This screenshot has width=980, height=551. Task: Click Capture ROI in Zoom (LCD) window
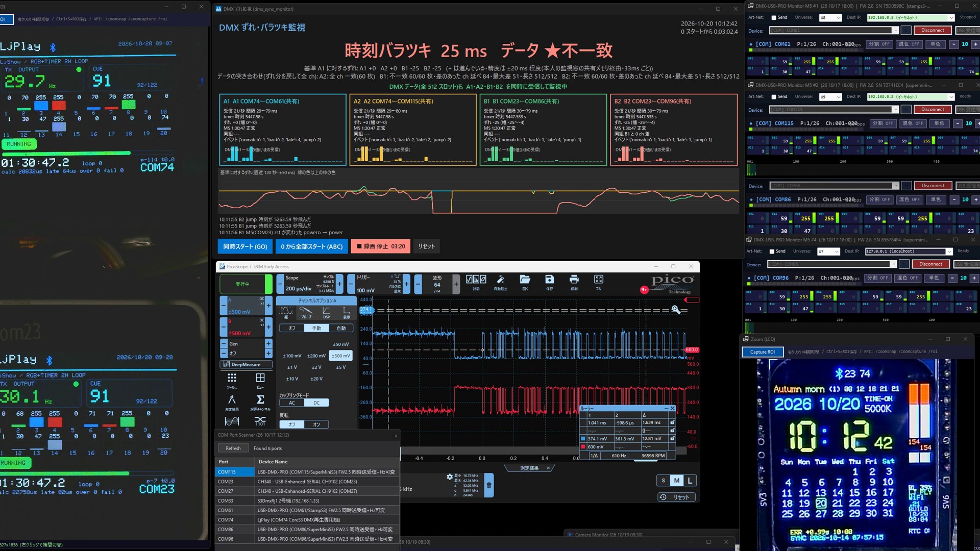tap(763, 352)
